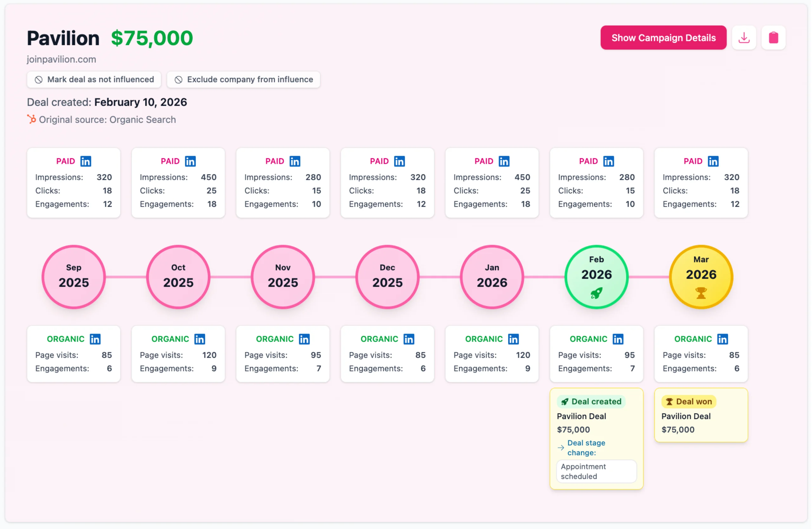Screen dimensions: 812x529
Task: Click ORGANIC label on Oct 2025 card
Action: click(x=170, y=339)
